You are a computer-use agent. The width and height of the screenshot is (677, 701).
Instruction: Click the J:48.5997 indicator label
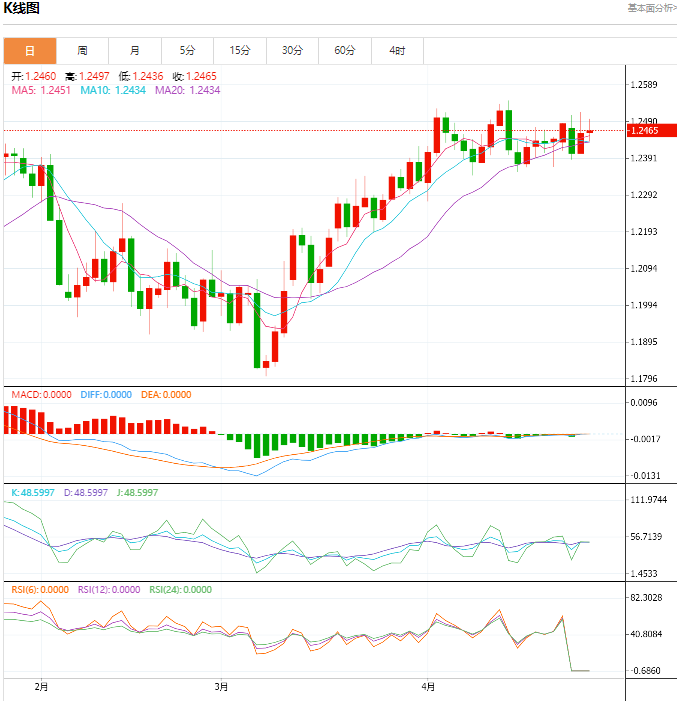coord(137,493)
